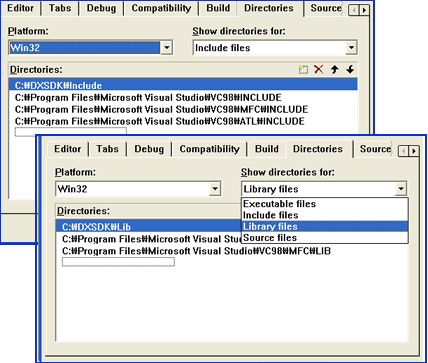This screenshot has width=428, height=363.
Task: Open Platform dropdown in back window
Action: (166, 48)
